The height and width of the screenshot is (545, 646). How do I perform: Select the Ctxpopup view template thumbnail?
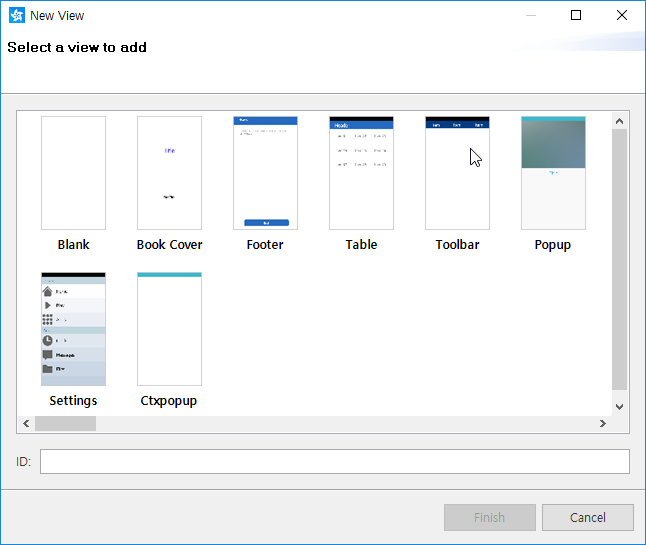[x=169, y=328]
